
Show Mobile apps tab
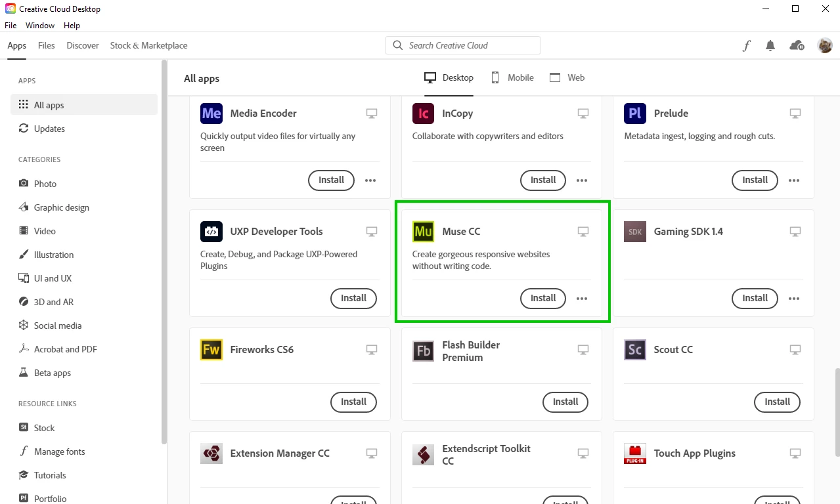click(x=512, y=77)
